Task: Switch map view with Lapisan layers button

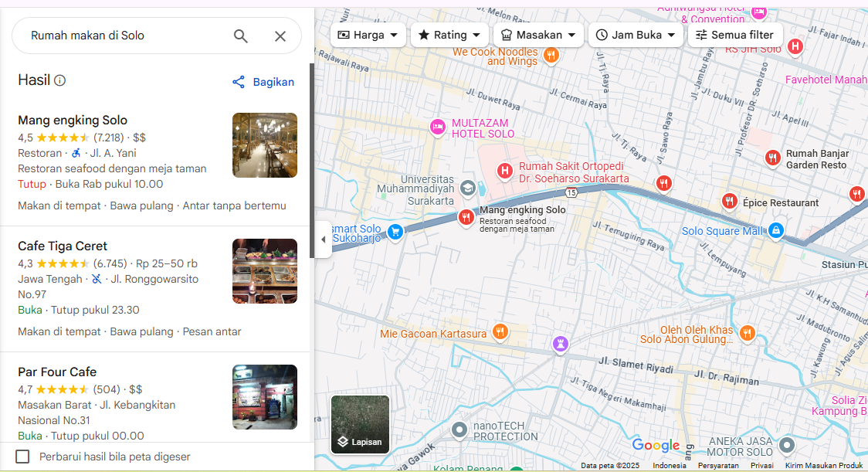Action: (x=361, y=424)
